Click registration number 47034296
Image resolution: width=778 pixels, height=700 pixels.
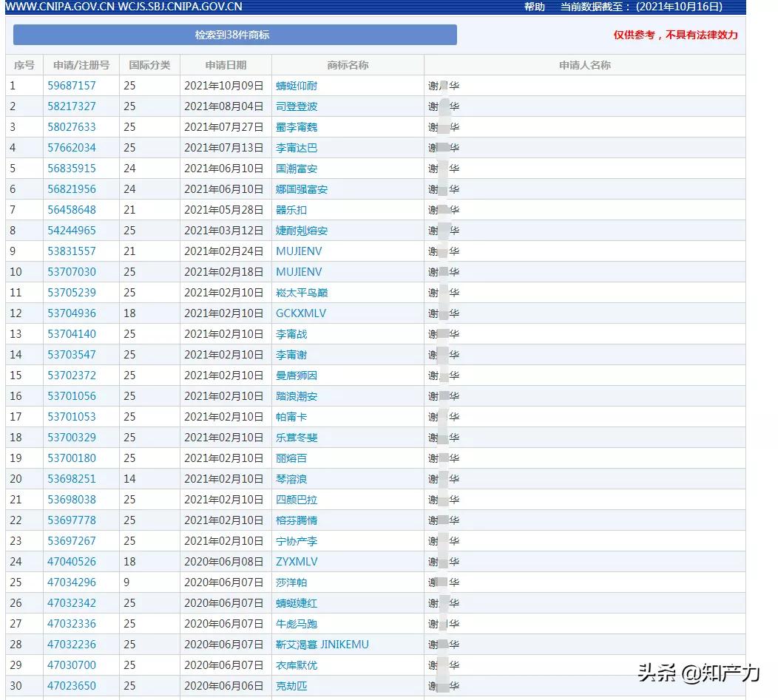click(x=72, y=582)
